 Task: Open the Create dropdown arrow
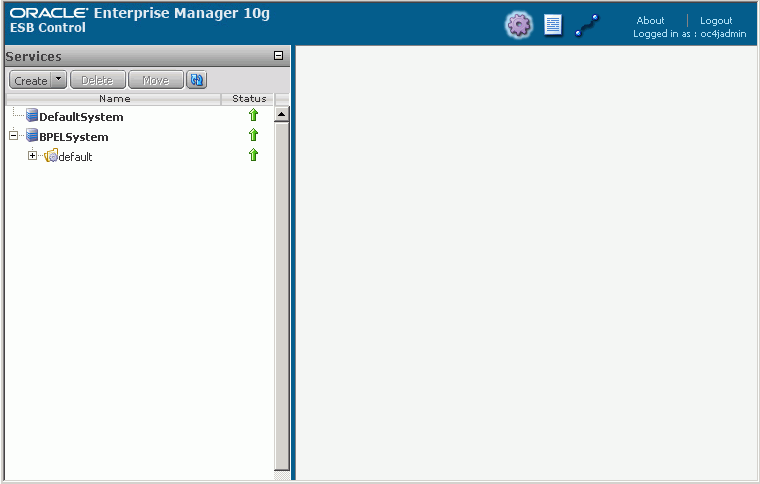pos(59,80)
